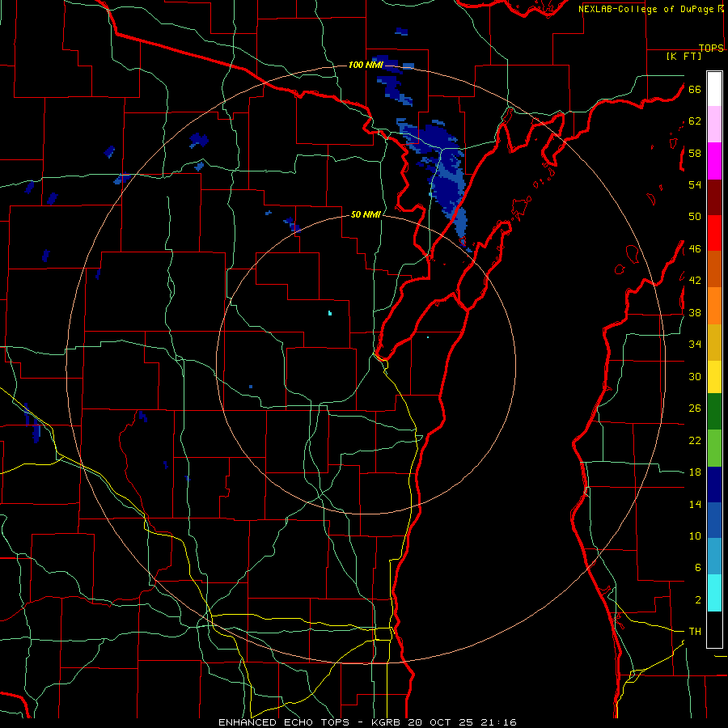The width and height of the screenshot is (728, 728).
Task: Click the K FT units label
Action: 684,56
